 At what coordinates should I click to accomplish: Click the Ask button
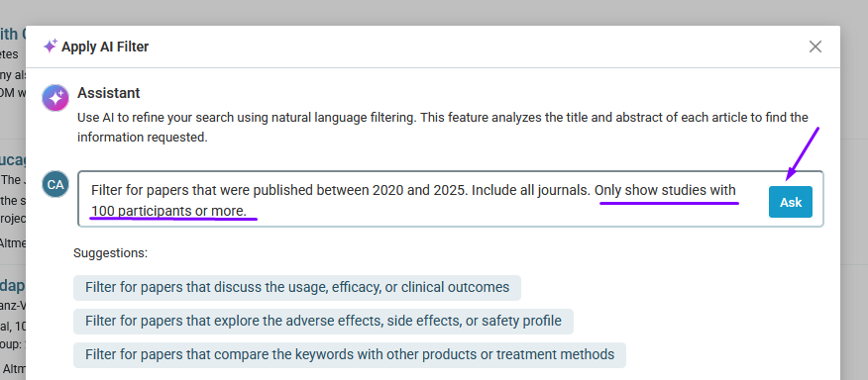click(791, 202)
